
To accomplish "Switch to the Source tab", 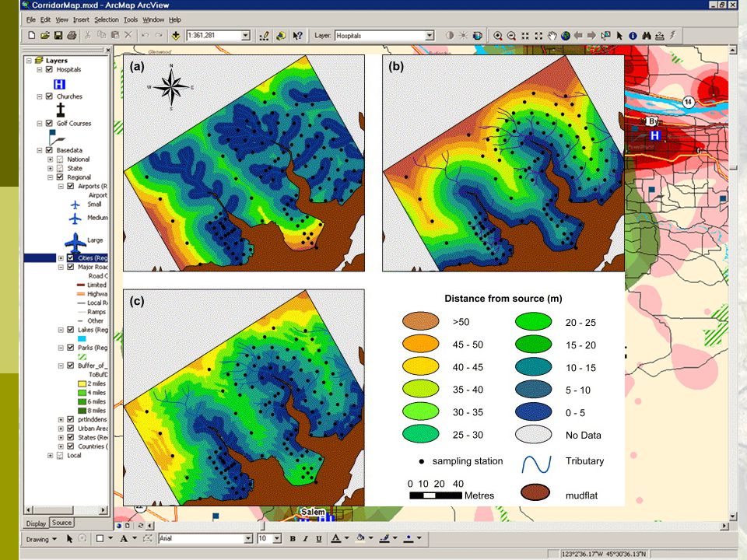I will (61, 523).
